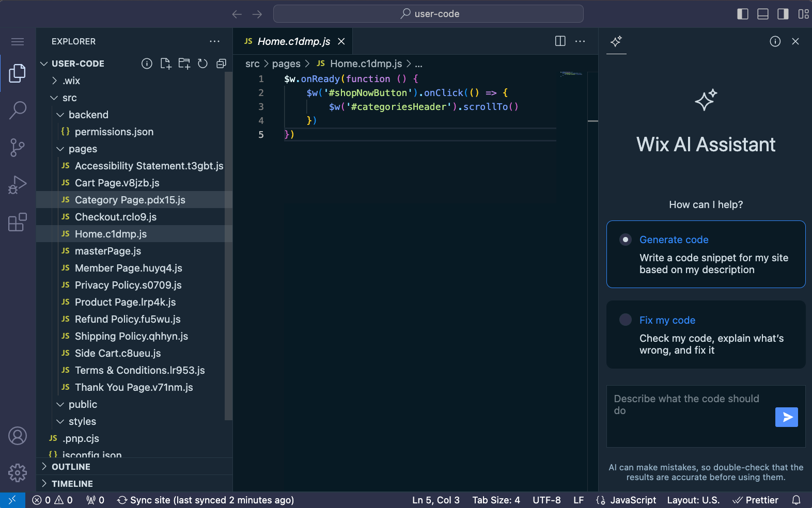Image resolution: width=812 pixels, height=508 pixels.
Task: Toggle the primary side bar layout icon
Action: 742,14
